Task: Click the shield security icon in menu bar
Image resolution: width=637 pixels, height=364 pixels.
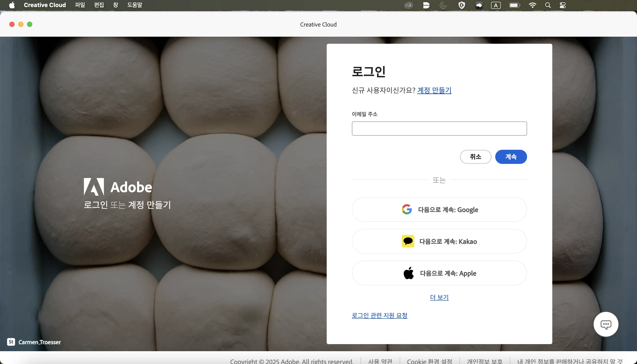Action: tap(462, 5)
